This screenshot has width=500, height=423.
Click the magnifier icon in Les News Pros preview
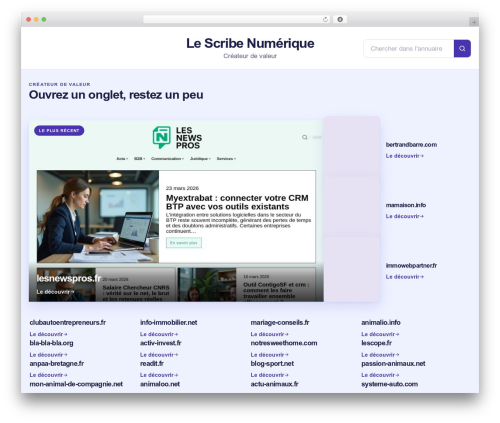pyautogui.click(x=305, y=137)
